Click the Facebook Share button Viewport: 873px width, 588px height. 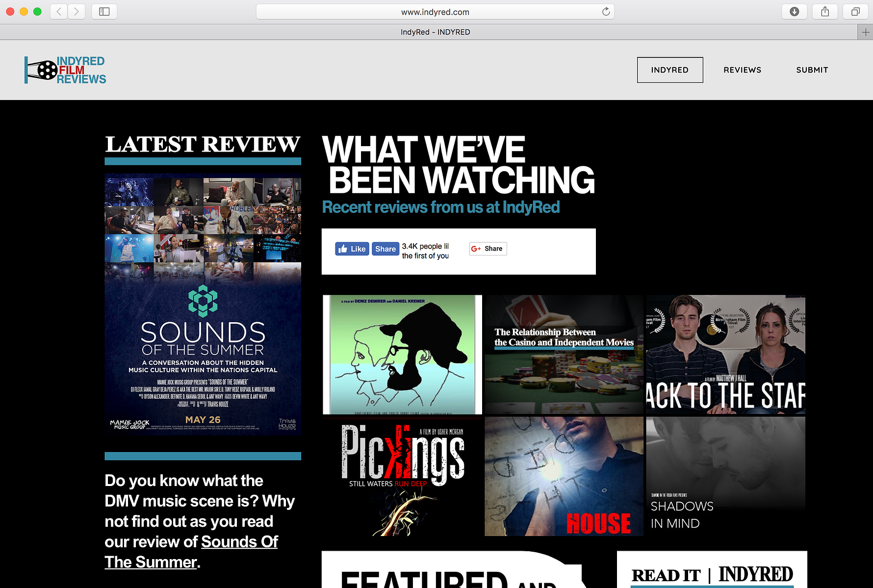pyautogui.click(x=385, y=249)
